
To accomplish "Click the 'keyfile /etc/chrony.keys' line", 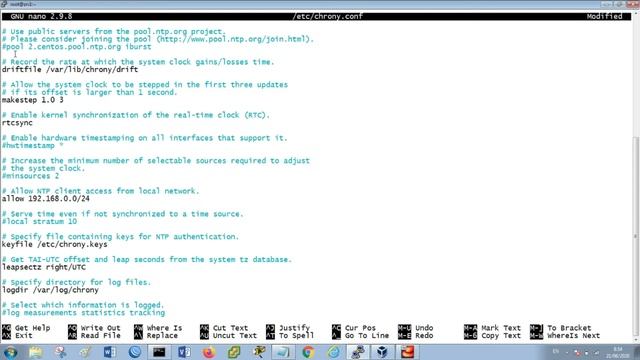I will coord(55,244).
